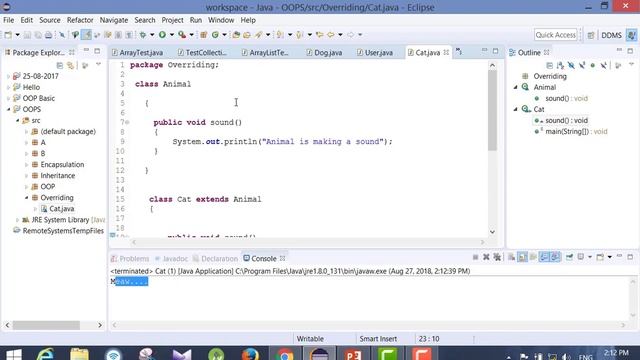Image resolution: width=640 pixels, height=360 pixels.
Task: Click the greyed Terminate square in Console
Action: (x=475, y=257)
